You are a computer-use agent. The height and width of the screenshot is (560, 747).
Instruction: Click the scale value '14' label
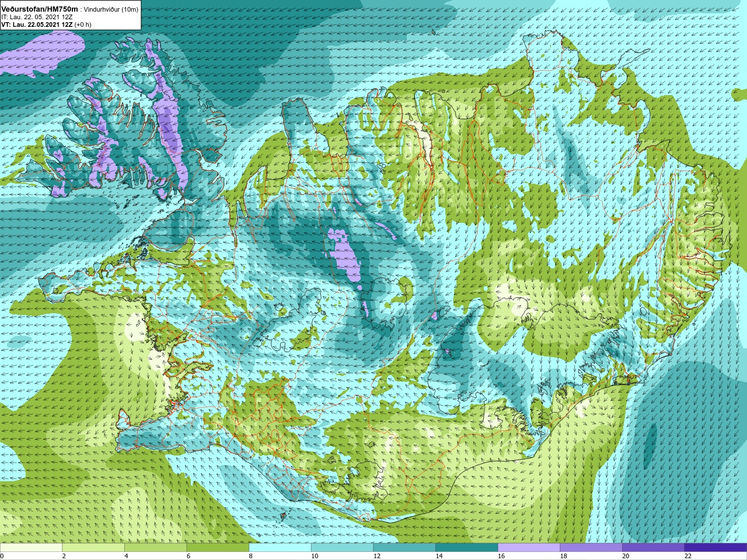(439, 556)
